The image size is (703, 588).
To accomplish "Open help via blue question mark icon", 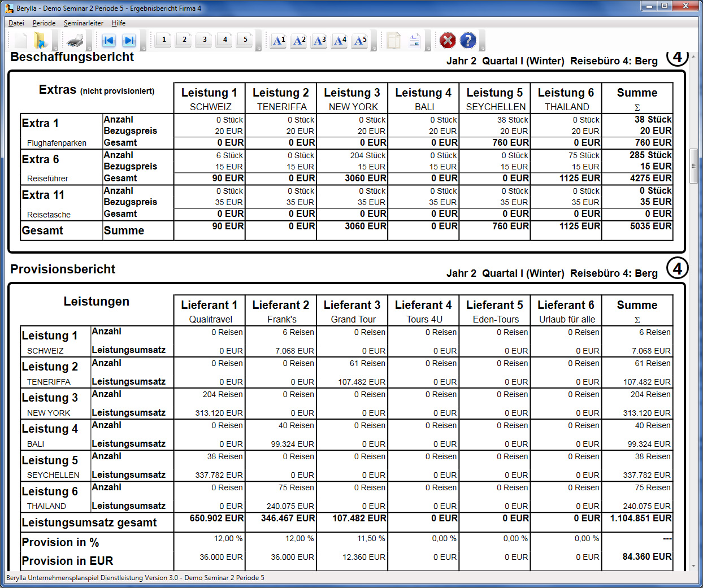I will click(x=468, y=41).
